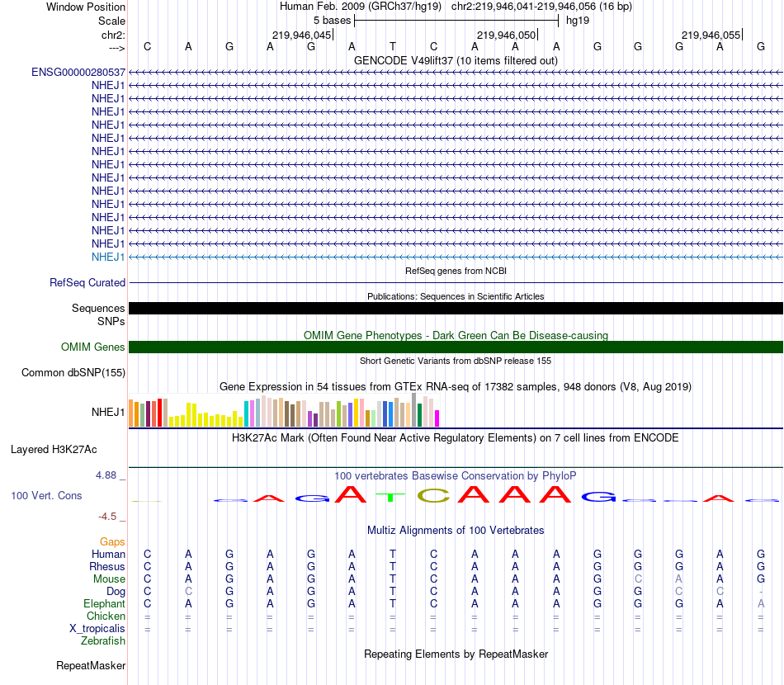Screen dimensions: 784x685
Task: Open the H3K27Ac Mark track title
Action: 456,438
